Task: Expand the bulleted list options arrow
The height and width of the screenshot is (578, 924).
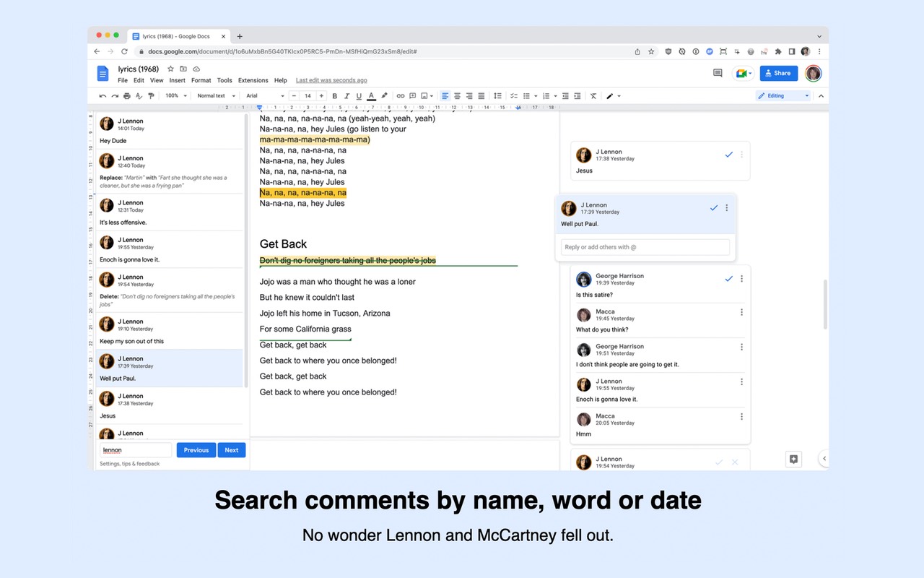Action: (535, 95)
